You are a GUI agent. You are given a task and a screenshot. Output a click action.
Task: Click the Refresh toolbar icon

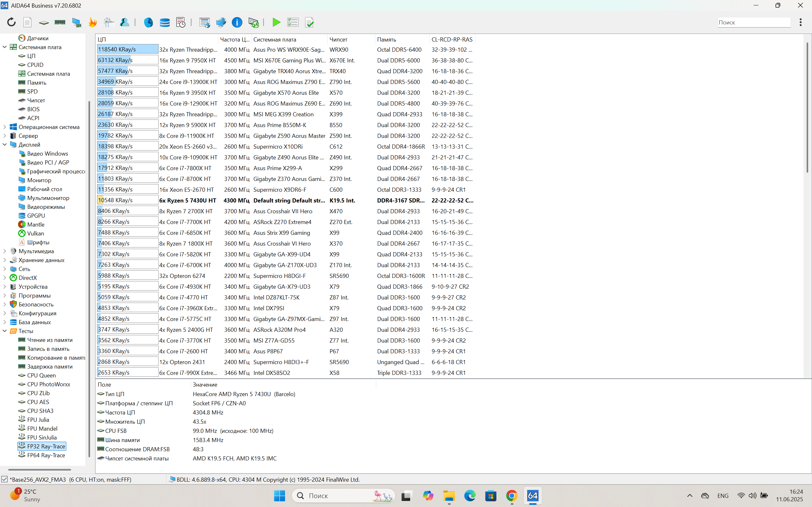point(11,22)
